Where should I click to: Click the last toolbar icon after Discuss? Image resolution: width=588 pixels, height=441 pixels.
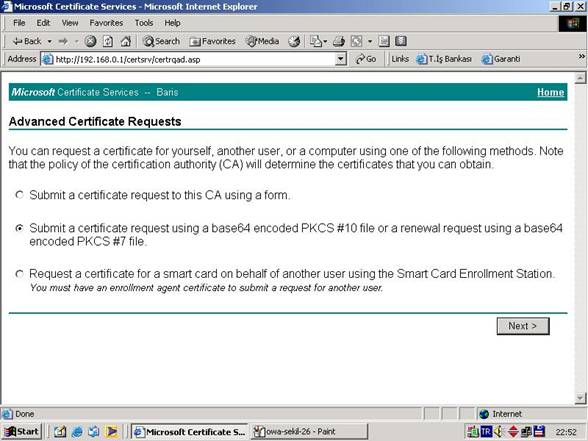[401, 41]
